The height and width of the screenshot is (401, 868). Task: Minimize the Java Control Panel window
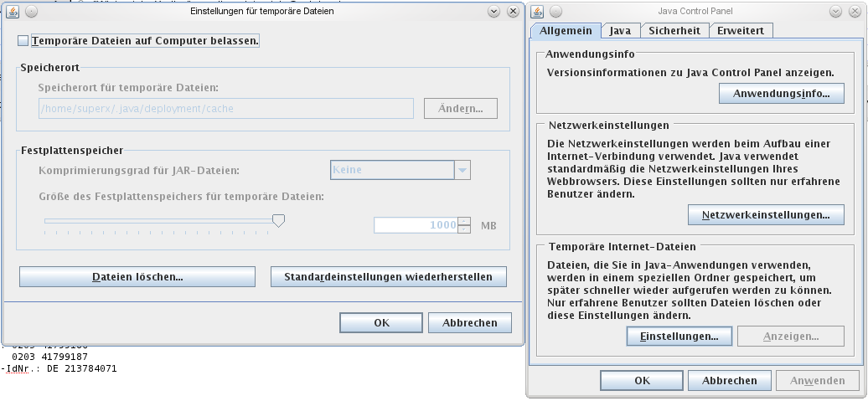pos(836,11)
